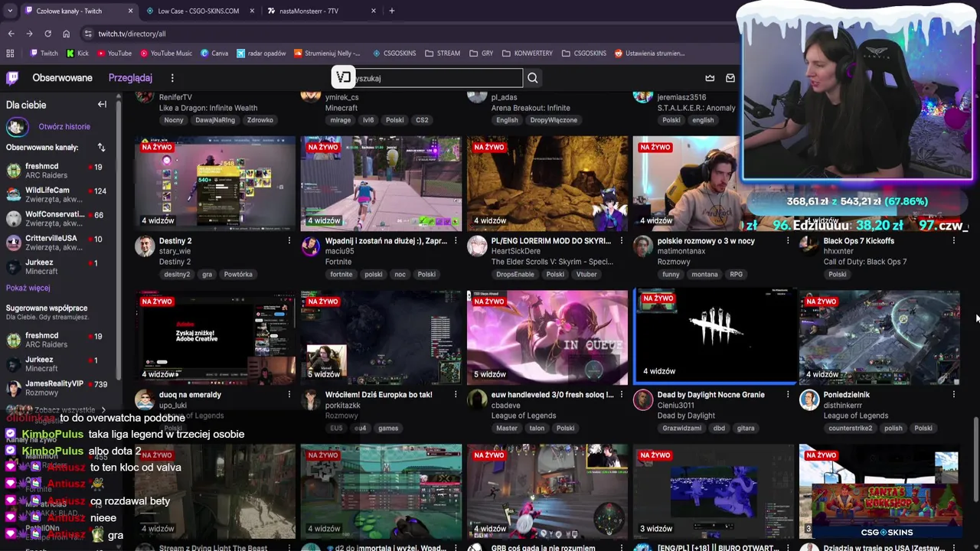Open the IN QUEUE League stream thumbnail

click(547, 337)
